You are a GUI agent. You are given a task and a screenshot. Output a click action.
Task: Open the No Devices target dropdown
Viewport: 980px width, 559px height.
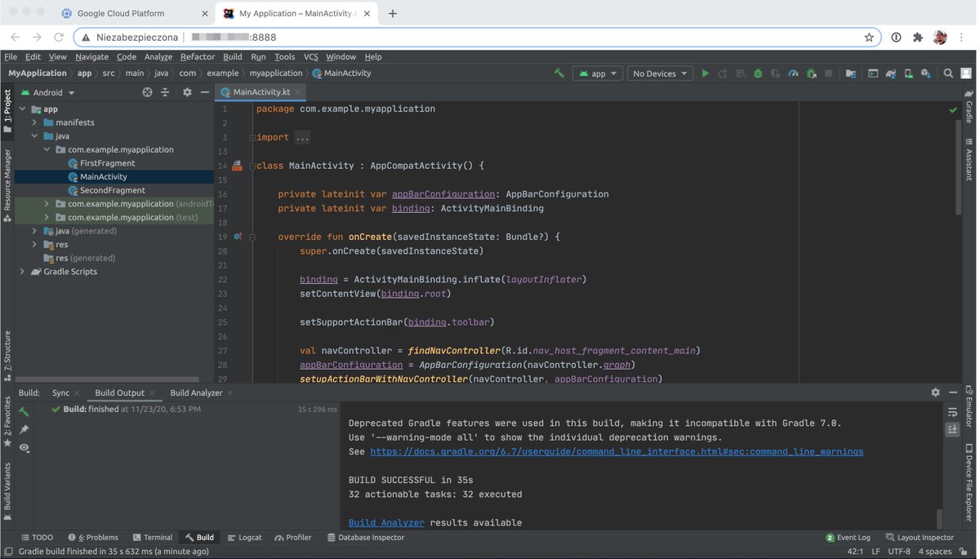pos(659,73)
